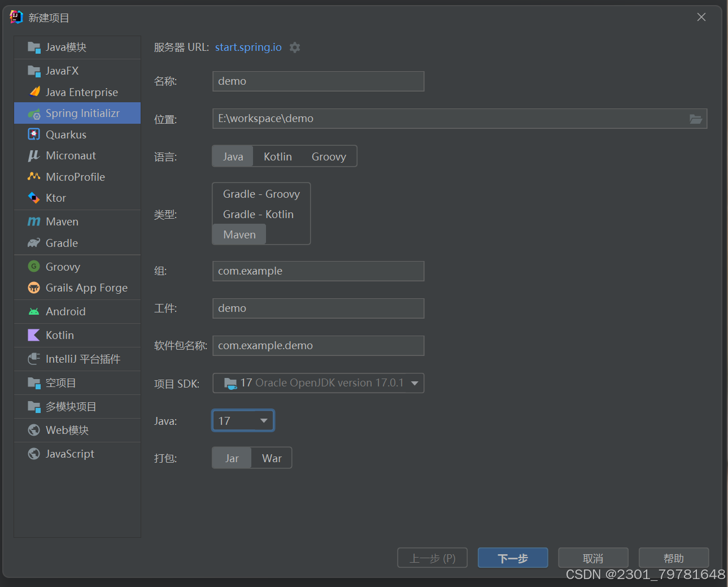Click the Maven m icon
This screenshot has height=587, width=728.
pos(34,221)
